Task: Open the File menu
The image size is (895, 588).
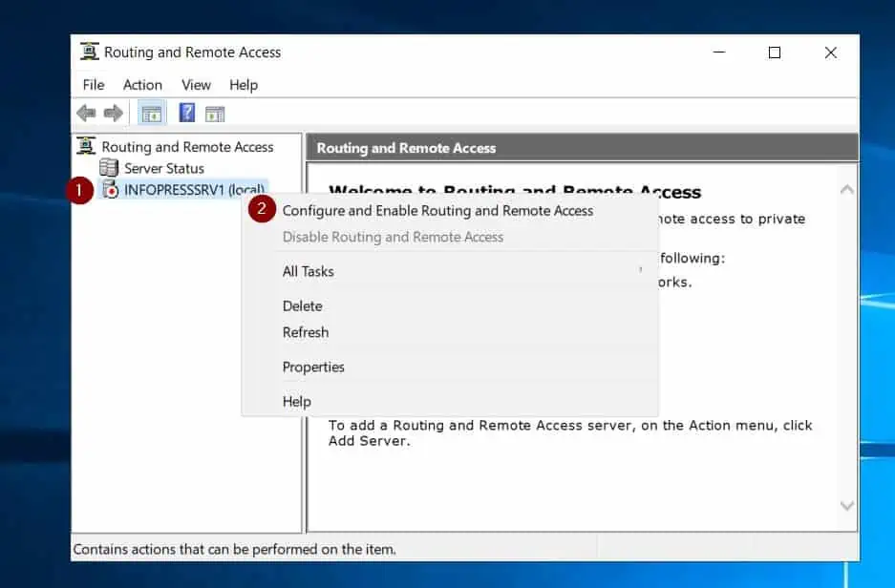Action: click(x=94, y=85)
